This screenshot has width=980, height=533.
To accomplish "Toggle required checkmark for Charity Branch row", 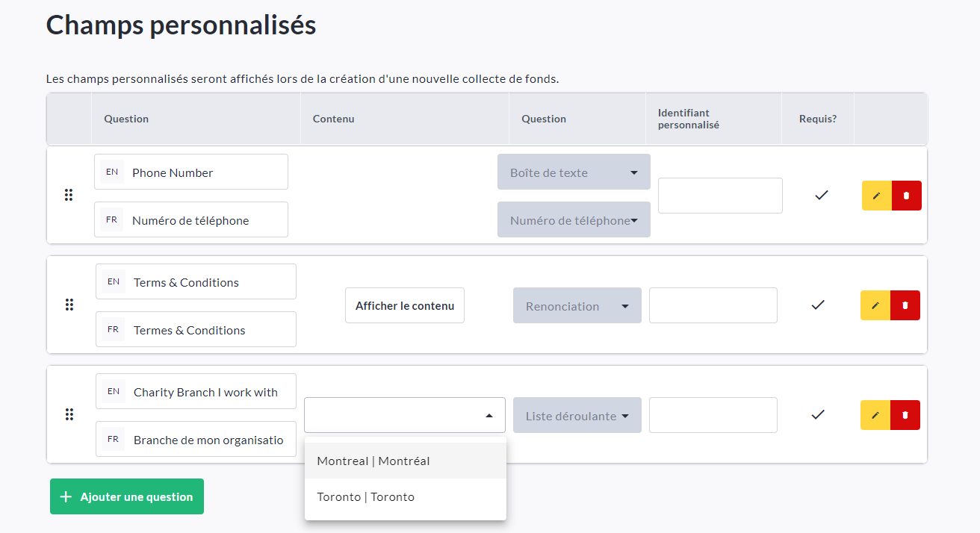I will 818,414.
